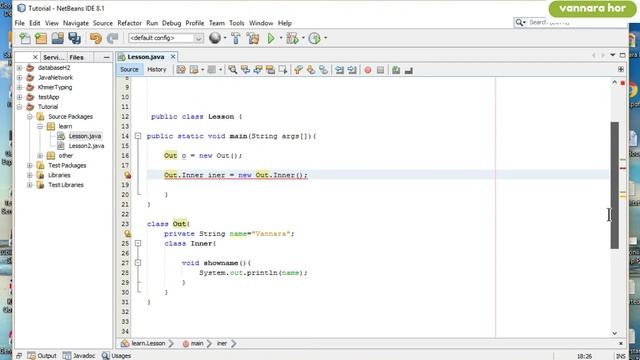Screen dimensions: 640x360
Task: Click the Last Edit icon in editor toolbar
Action: (181, 70)
